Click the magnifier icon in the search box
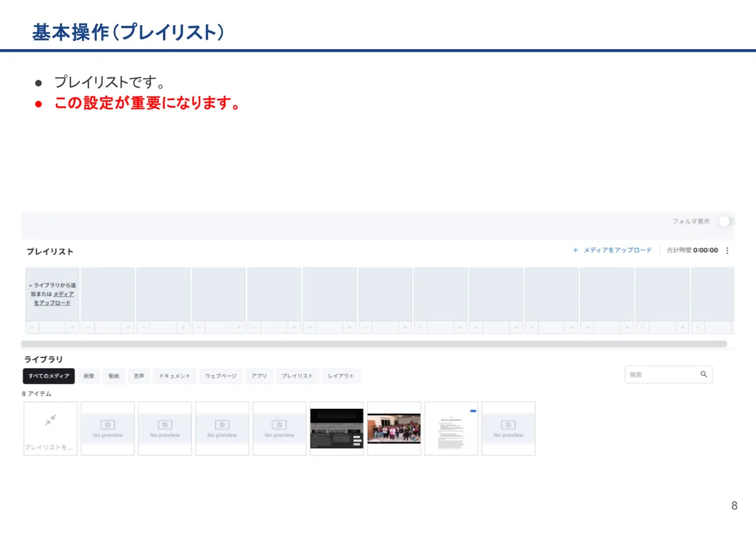 tap(704, 374)
